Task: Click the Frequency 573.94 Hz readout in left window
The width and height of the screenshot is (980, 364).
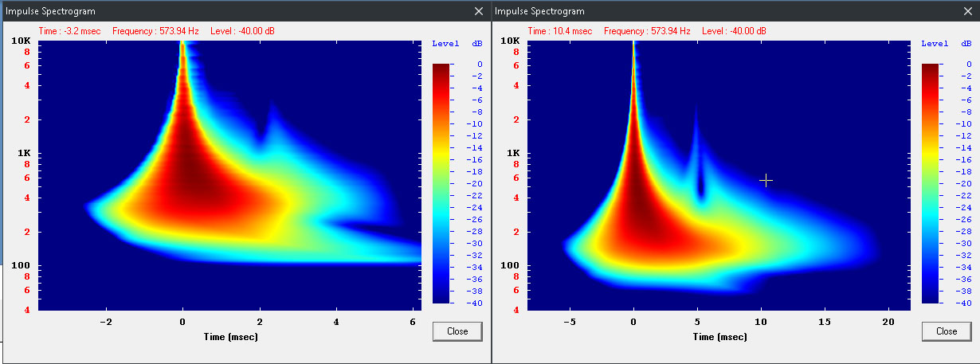Action: 147,31
